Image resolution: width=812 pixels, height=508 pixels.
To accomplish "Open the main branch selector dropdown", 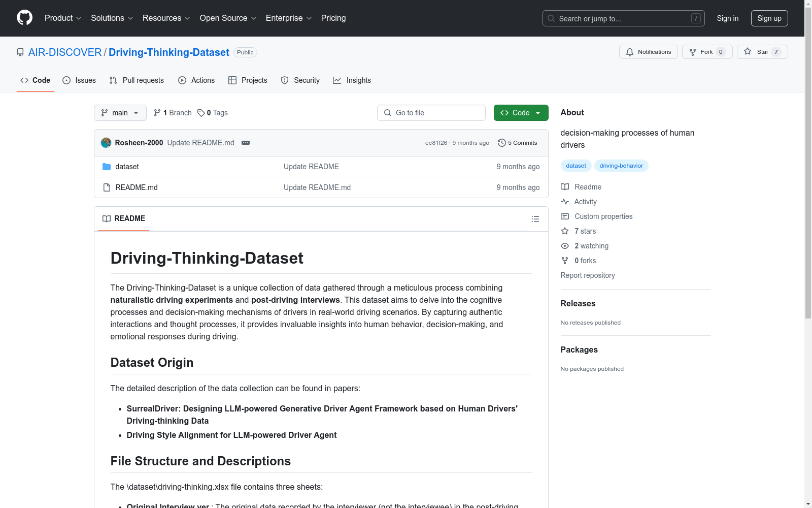I will tap(120, 113).
